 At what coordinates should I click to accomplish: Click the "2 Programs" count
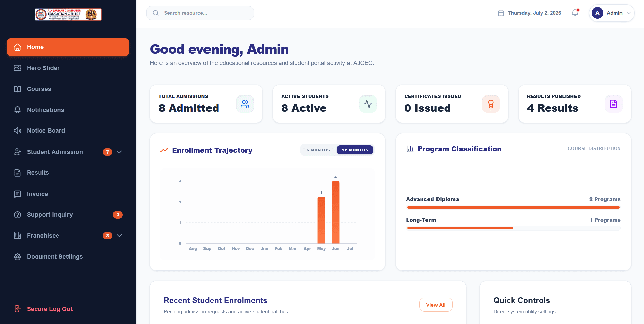(x=605, y=199)
